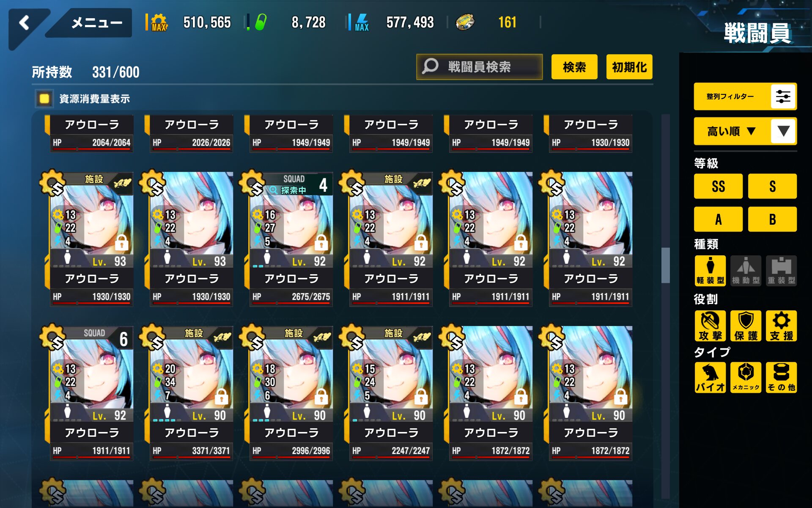Filter by バイオ bio type icon
812x508 pixels.
pos(710,377)
